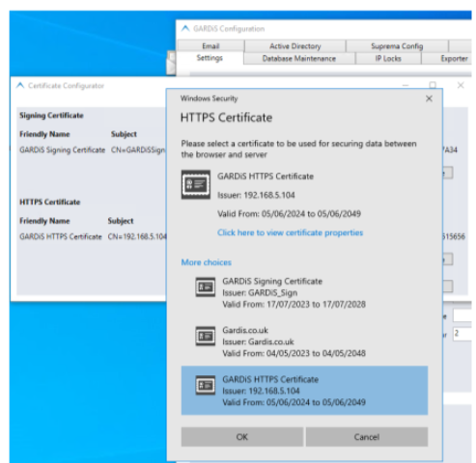Viewport: 476px width, 463px height.
Task: Maximize the Certificate Configurator window
Action: tap(433, 85)
